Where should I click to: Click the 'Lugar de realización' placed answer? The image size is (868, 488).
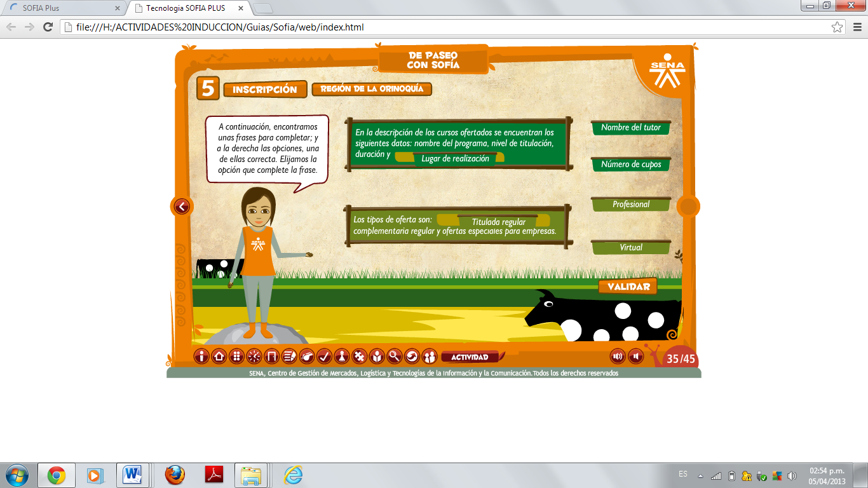pyautogui.click(x=455, y=159)
